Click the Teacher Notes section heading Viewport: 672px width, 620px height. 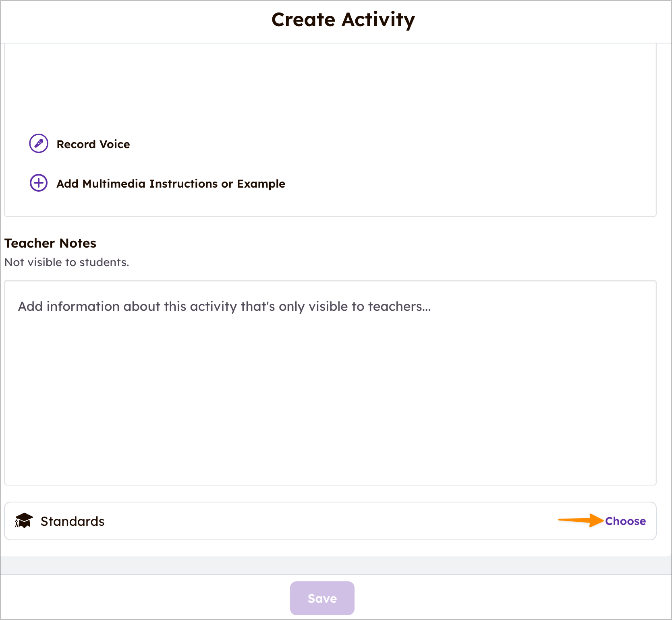(x=50, y=243)
